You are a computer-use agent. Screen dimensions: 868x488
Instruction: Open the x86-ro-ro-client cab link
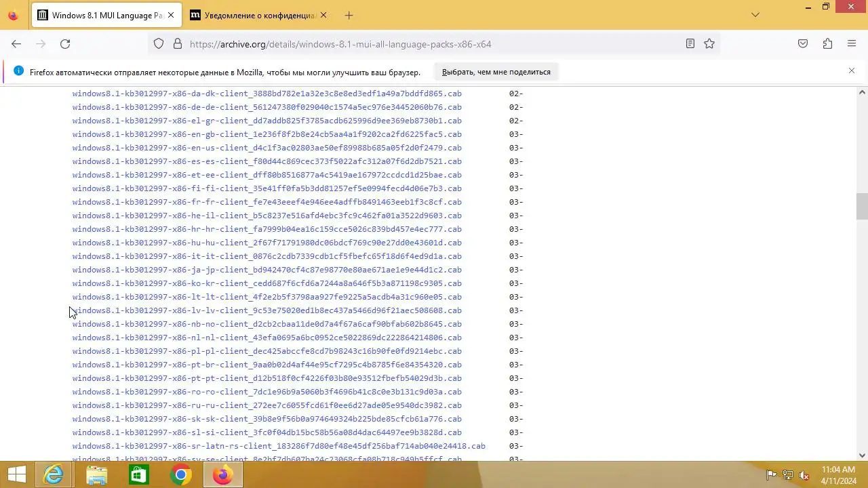pos(267,392)
